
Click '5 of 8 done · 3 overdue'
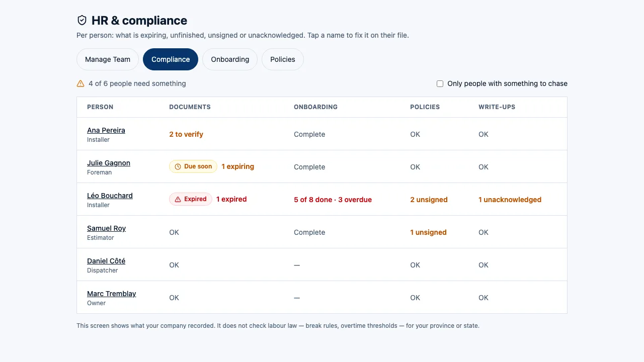[333, 200]
